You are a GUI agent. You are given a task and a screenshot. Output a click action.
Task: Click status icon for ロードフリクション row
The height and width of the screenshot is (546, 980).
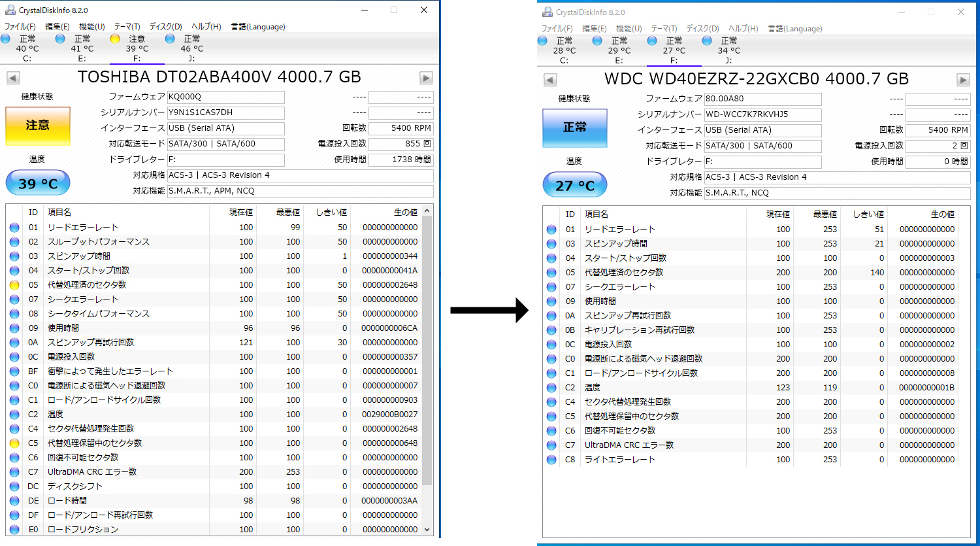click(x=14, y=530)
